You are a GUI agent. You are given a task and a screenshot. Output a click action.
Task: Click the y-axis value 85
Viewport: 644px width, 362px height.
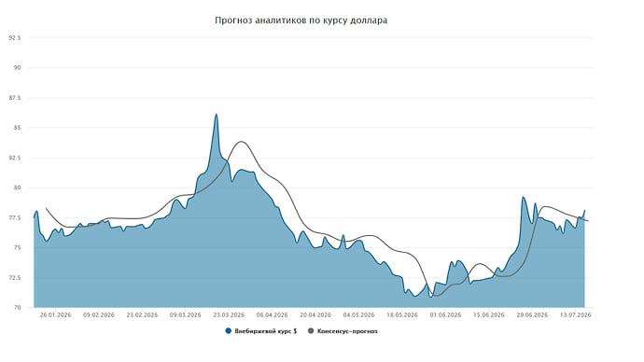tap(18, 128)
